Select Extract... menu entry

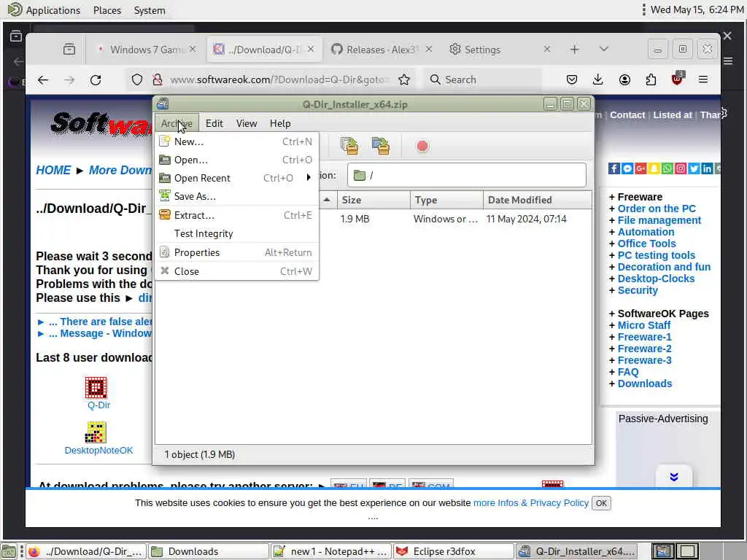236,215
